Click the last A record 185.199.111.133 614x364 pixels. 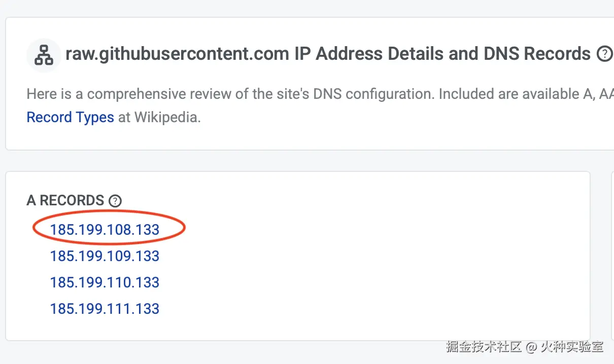pyautogui.click(x=105, y=308)
